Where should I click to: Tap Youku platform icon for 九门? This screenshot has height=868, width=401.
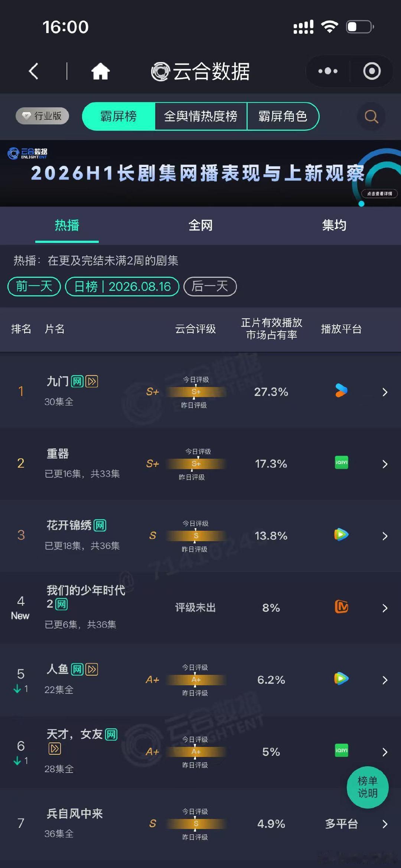point(341,391)
